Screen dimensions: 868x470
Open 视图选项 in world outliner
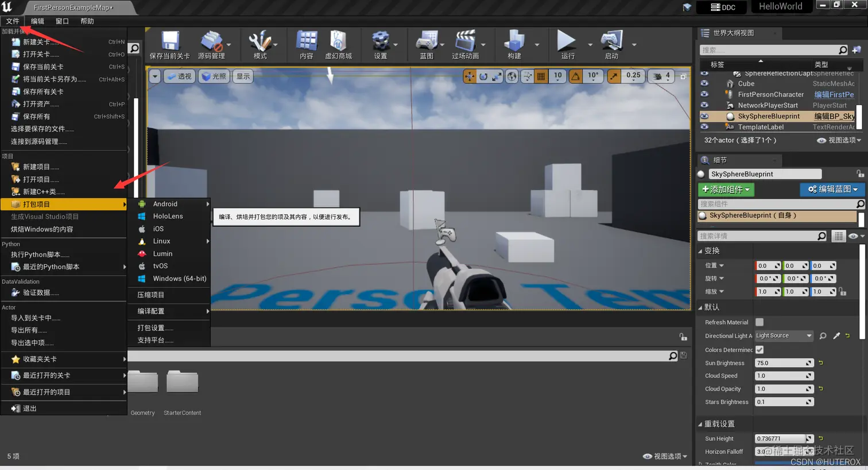click(839, 140)
